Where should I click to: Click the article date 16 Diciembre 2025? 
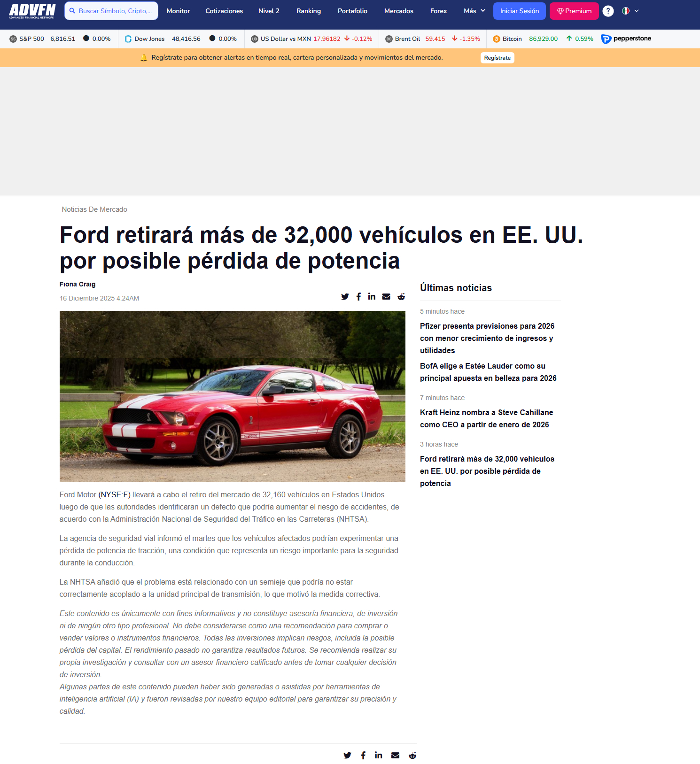click(x=99, y=298)
